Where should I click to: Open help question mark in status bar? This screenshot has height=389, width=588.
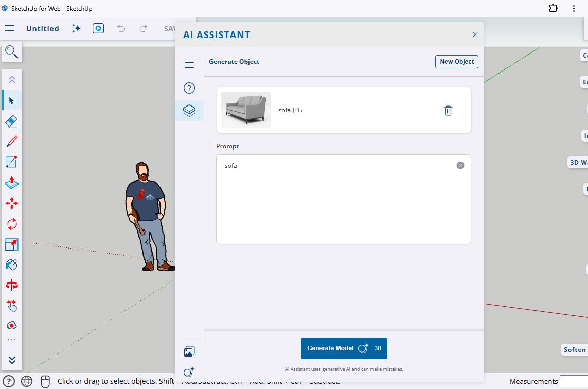click(9, 381)
